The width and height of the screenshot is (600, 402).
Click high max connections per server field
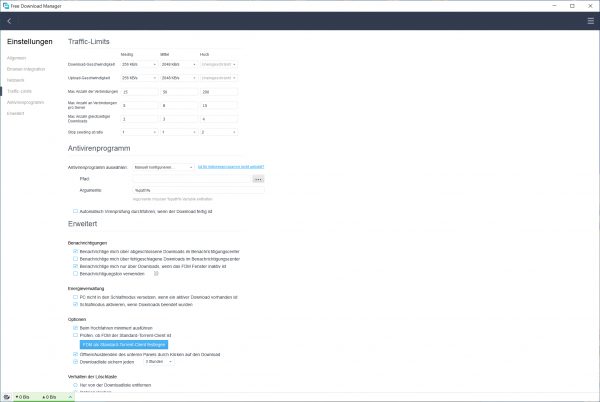click(x=218, y=105)
